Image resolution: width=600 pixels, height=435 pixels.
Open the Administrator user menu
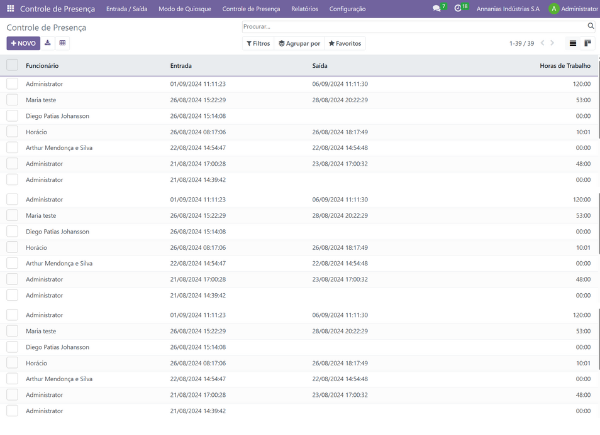tap(573, 8)
